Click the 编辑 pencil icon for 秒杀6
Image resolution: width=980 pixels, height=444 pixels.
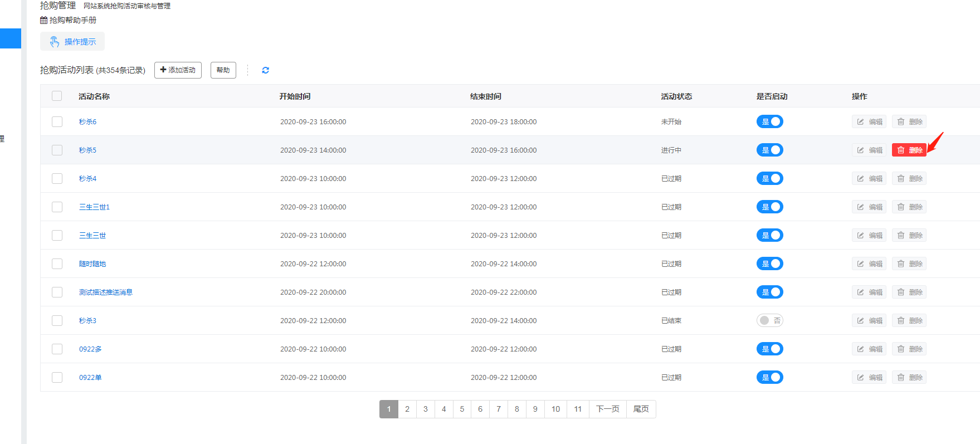(x=869, y=121)
